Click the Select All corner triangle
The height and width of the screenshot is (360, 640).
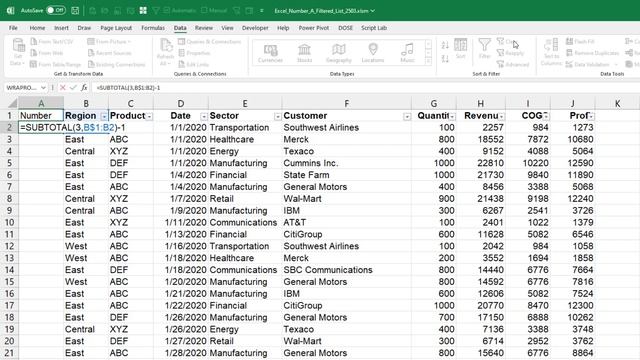[13, 103]
